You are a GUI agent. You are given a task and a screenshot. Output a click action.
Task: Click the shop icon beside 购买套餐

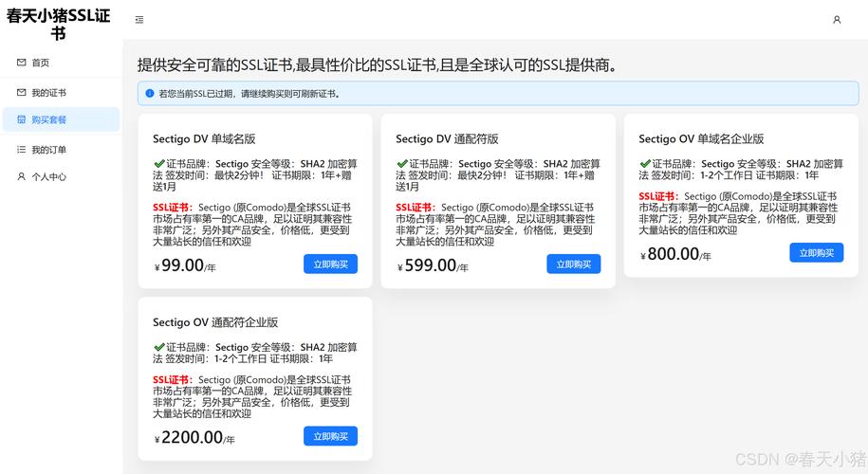21,119
